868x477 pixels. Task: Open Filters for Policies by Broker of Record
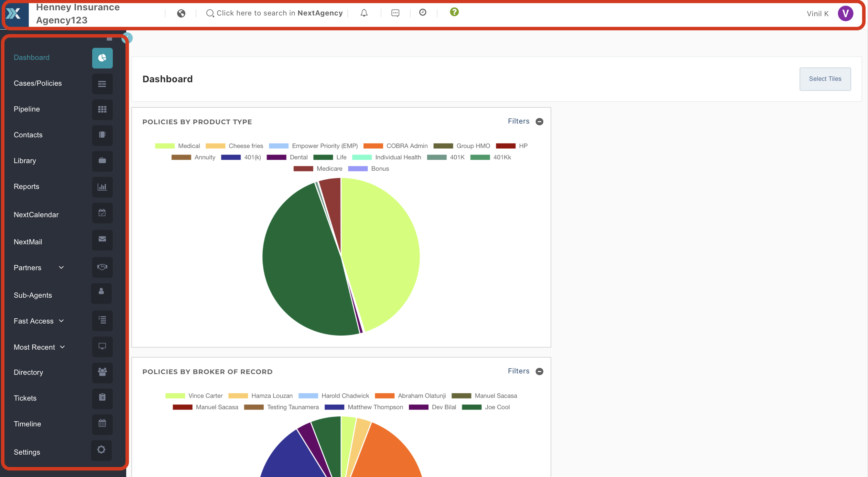519,371
